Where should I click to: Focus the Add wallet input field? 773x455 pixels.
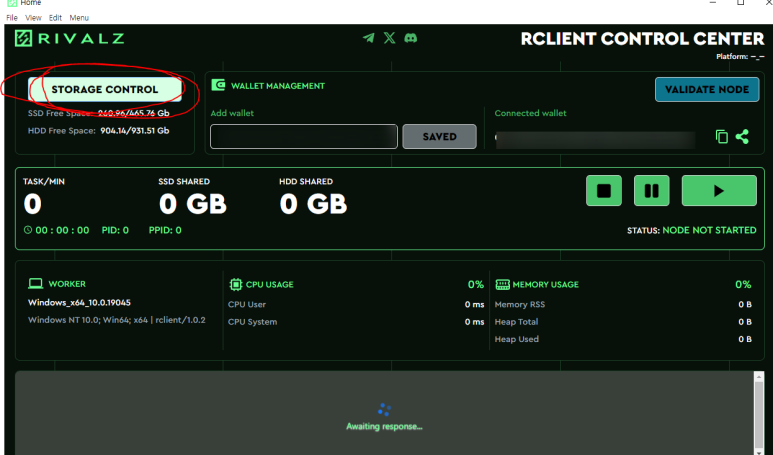[304, 137]
